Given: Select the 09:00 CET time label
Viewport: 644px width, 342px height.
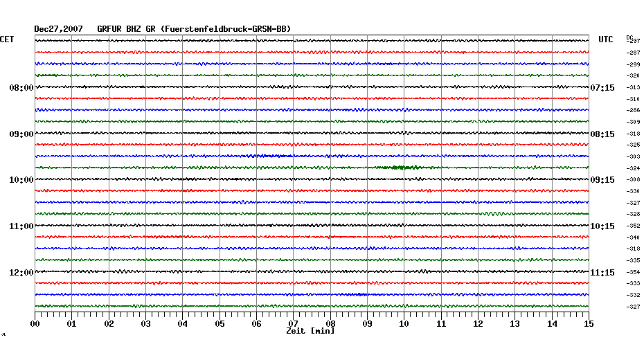Looking at the screenshot, I should 21,134.
